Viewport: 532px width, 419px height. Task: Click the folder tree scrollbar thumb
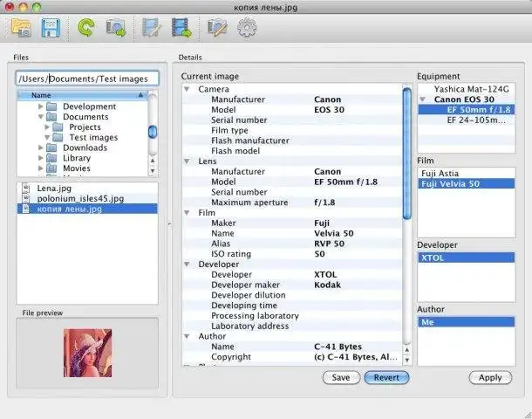click(x=153, y=132)
